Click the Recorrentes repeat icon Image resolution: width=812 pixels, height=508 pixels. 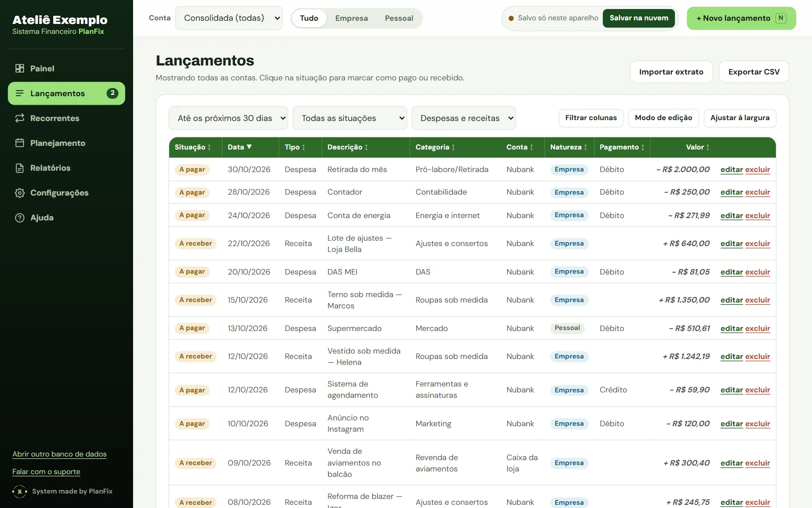[19, 118]
